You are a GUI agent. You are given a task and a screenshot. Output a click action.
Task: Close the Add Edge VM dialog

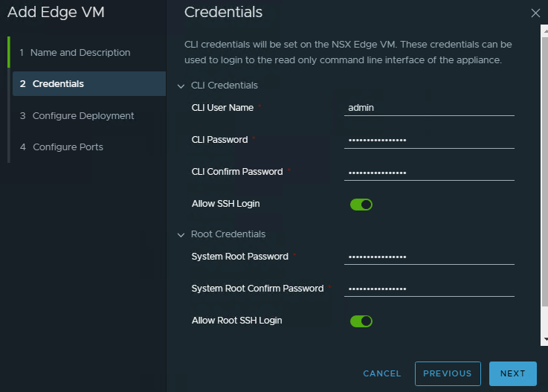535,13
